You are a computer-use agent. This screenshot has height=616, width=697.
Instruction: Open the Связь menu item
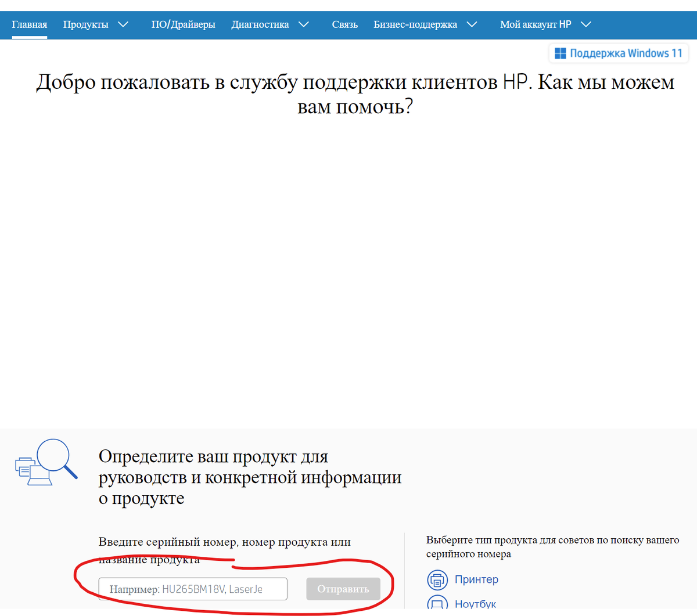(345, 24)
